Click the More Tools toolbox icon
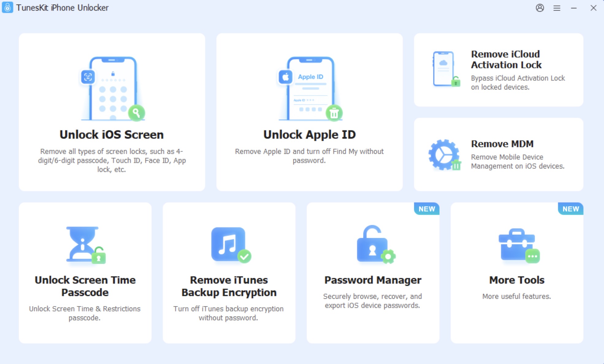Screen dimensions: 604x364 point(519,245)
